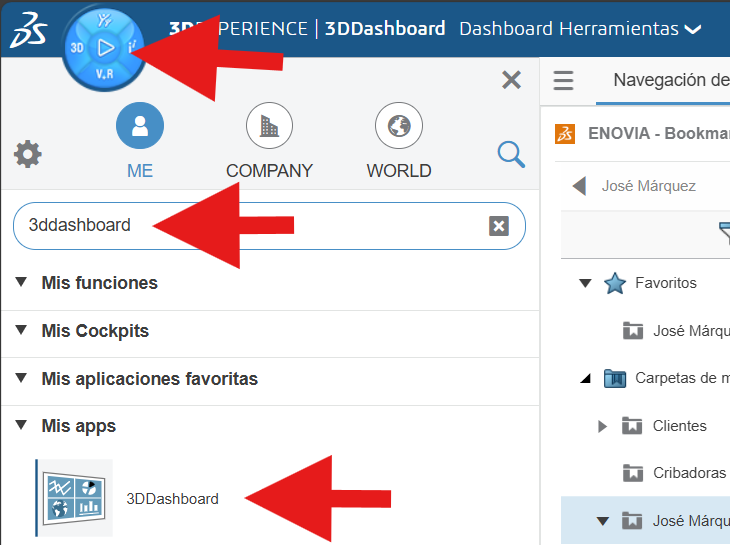
Task: Select the Cribadoras bookmark folder
Action: pos(675,473)
